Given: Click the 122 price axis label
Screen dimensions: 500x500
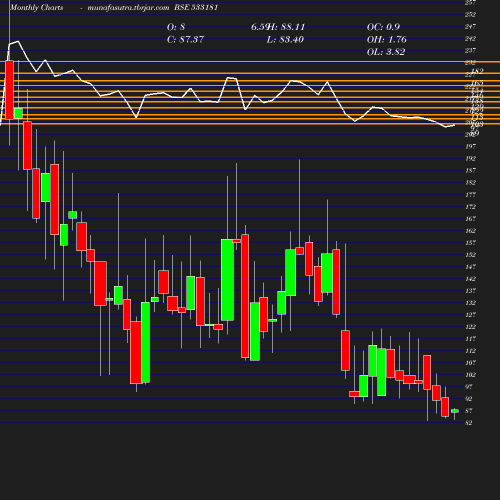Looking at the screenshot, I should 470,327.
